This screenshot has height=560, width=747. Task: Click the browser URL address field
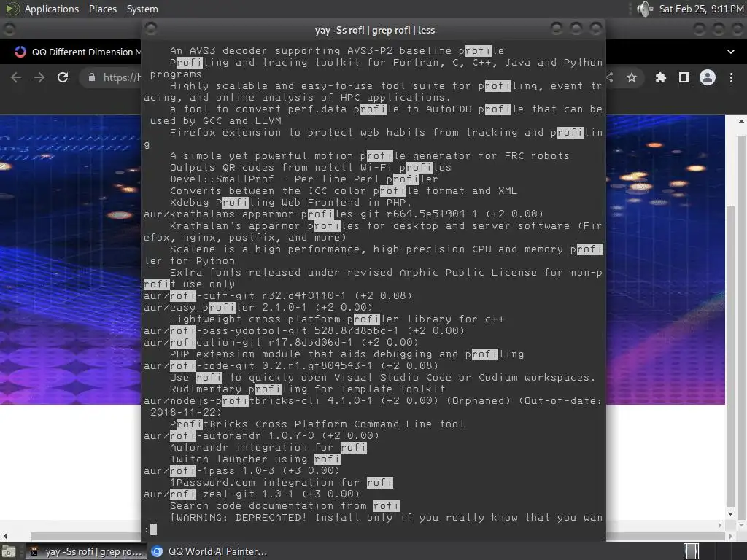click(x=122, y=77)
